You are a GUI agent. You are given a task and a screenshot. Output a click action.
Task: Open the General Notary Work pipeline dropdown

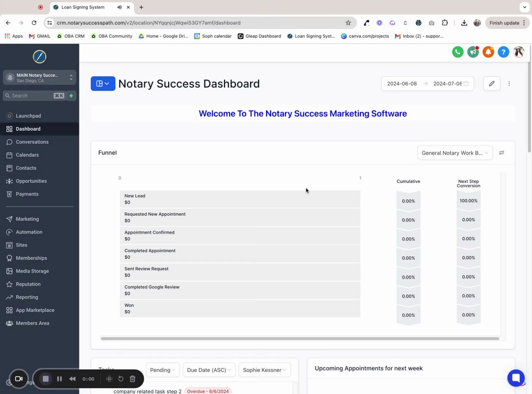(x=455, y=153)
